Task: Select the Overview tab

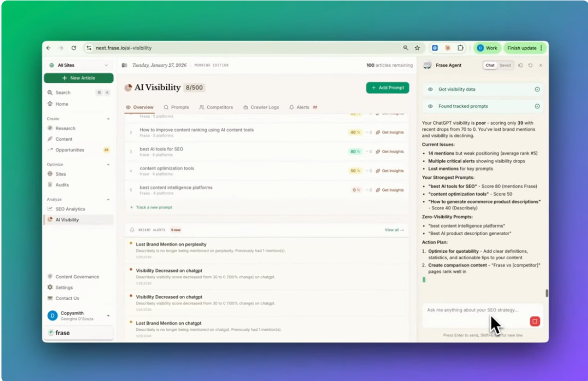Action: tap(139, 107)
